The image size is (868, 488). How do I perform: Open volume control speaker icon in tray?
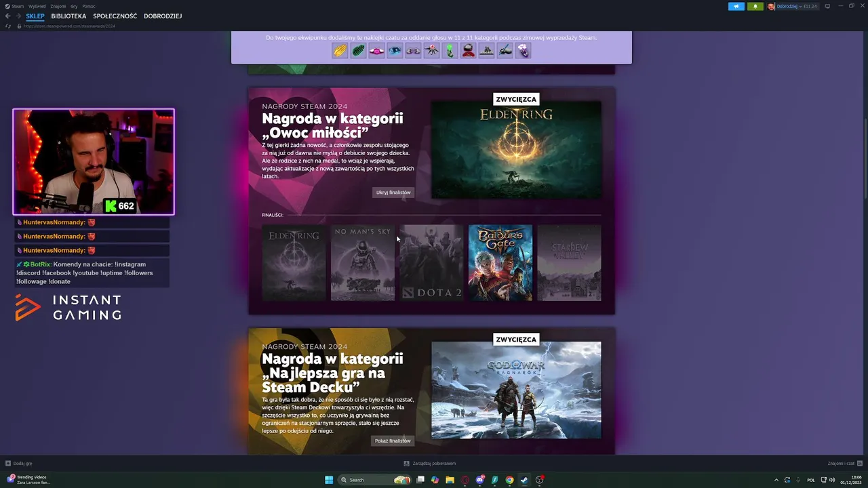(x=832, y=480)
